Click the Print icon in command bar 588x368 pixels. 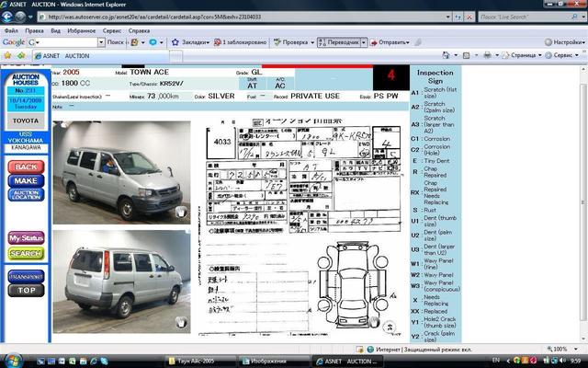pos(487,55)
